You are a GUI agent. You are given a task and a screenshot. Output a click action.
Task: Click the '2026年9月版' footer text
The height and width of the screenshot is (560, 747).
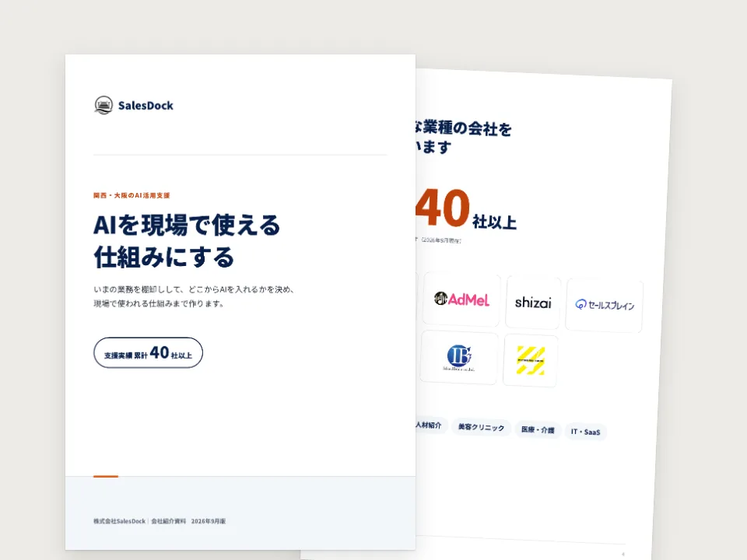coord(209,521)
